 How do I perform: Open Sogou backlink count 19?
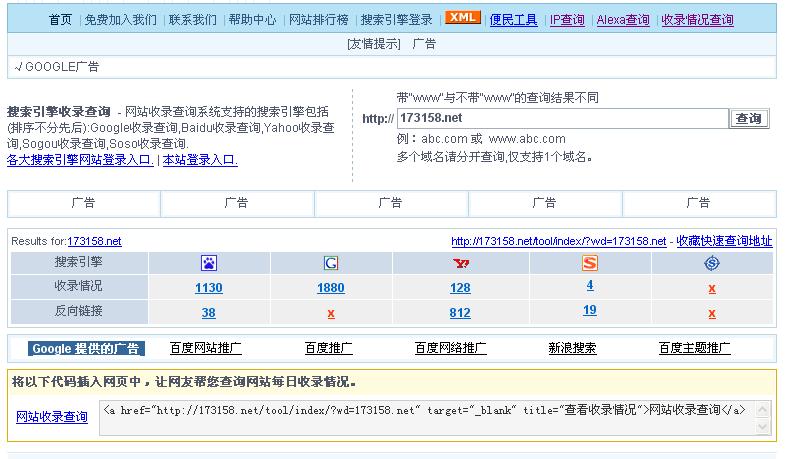coord(590,310)
